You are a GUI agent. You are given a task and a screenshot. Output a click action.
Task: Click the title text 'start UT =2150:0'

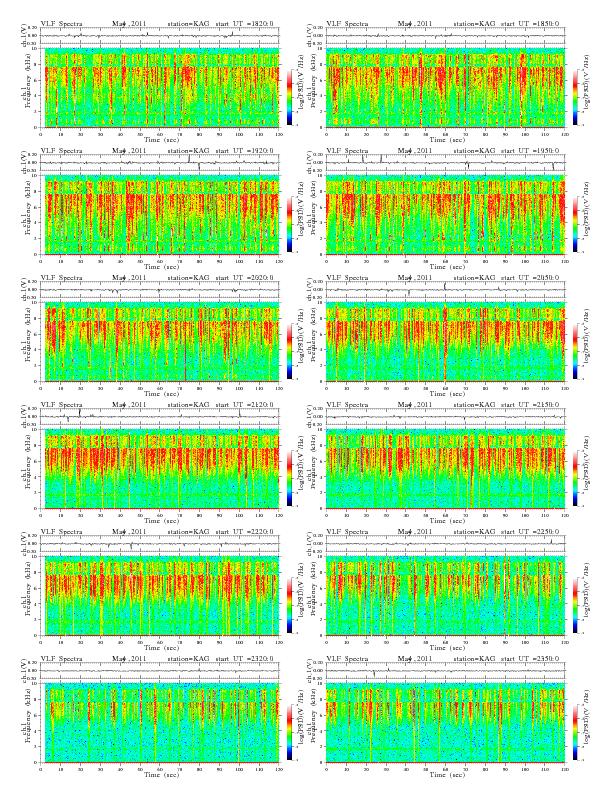(x=531, y=405)
